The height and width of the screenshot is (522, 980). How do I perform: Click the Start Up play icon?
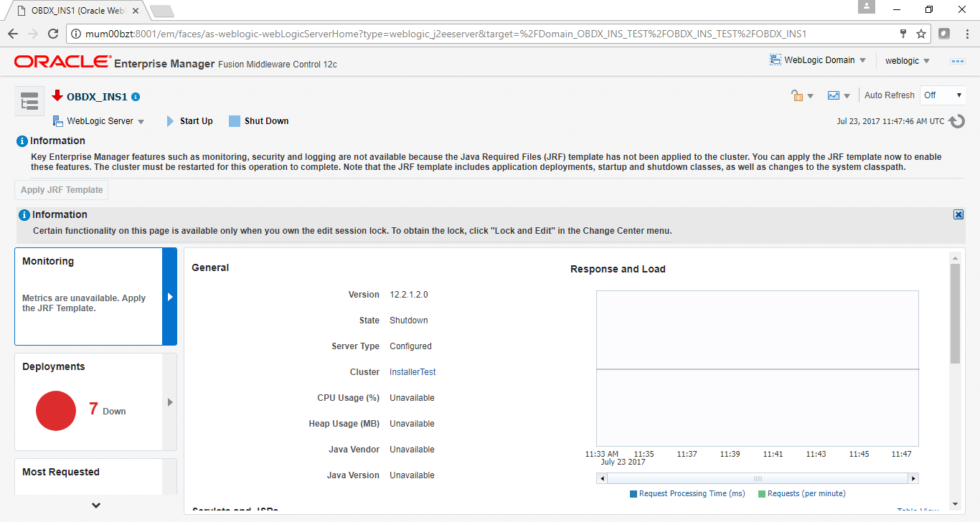click(x=170, y=121)
